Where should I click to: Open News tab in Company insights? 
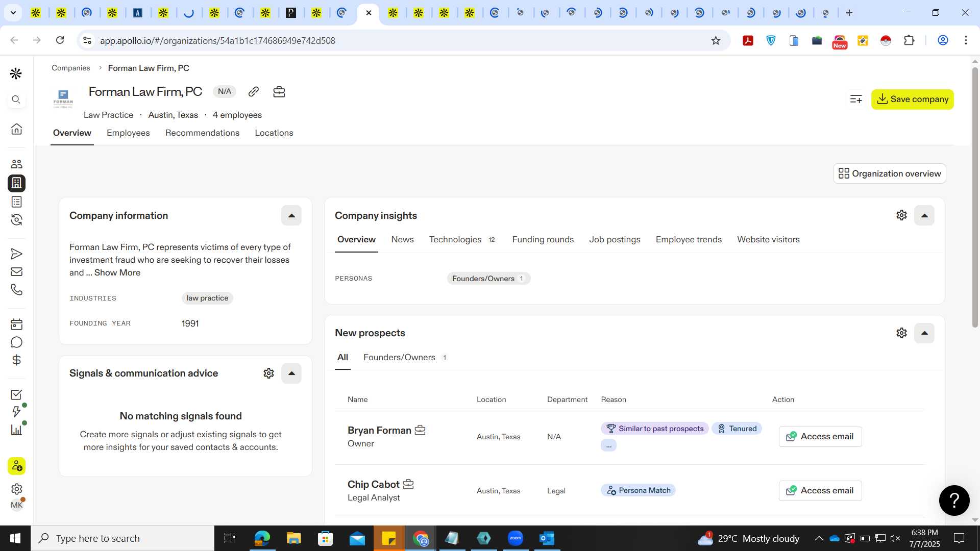[x=402, y=239]
